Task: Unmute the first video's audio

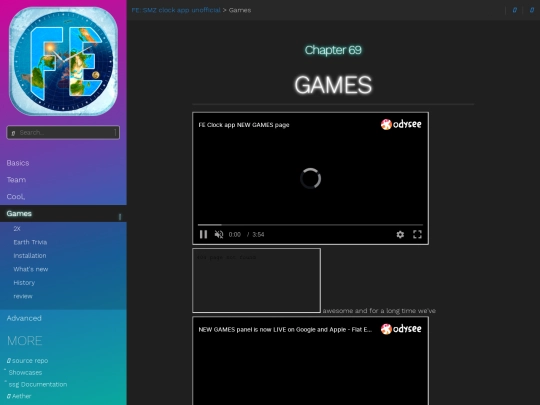Action: pos(219,235)
